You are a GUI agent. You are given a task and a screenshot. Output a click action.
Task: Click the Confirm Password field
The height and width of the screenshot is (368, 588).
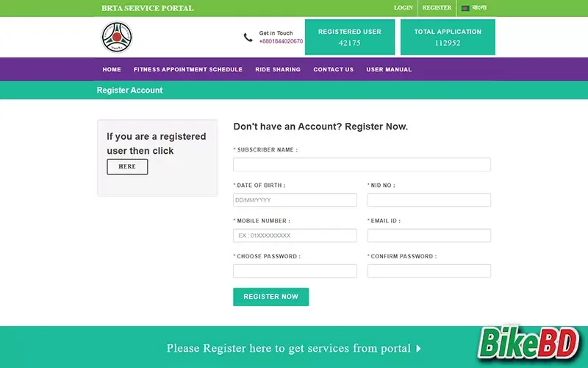click(429, 271)
